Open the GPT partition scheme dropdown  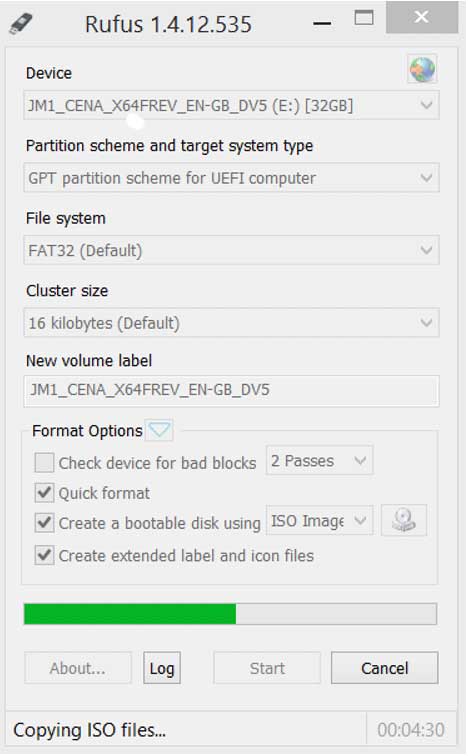(231, 177)
